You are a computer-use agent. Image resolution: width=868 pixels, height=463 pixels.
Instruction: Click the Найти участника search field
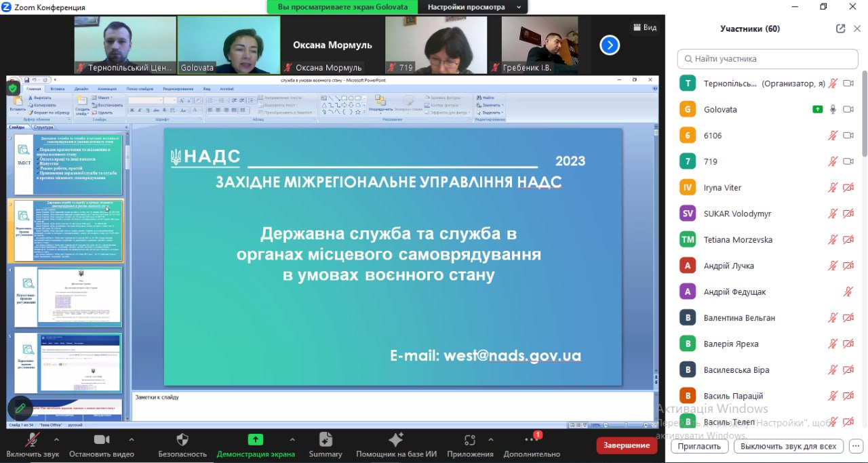point(768,59)
